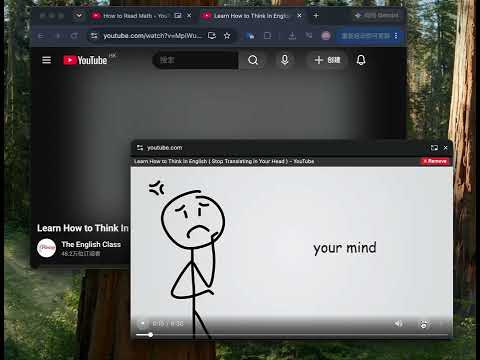Image resolution: width=480 pixels, height=360 pixels.
Task: Switch to Learn How to Think in English tab
Action: point(252,16)
